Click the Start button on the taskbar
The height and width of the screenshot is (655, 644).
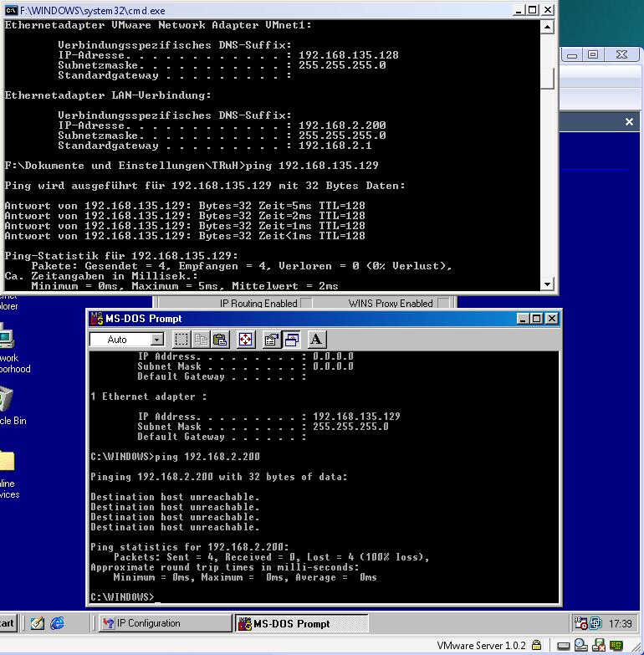point(8,623)
